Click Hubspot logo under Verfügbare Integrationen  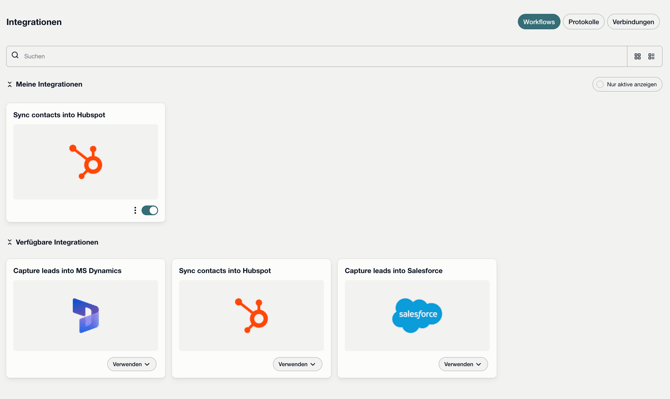[x=252, y=316]
